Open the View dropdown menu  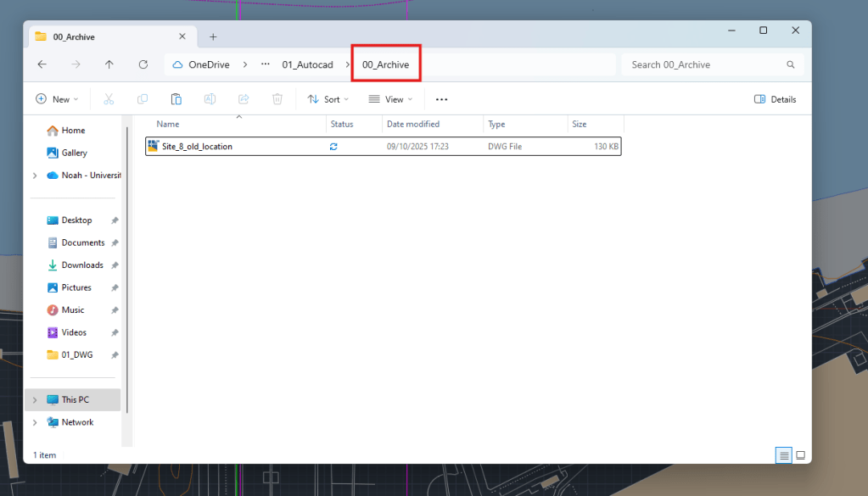390,99
